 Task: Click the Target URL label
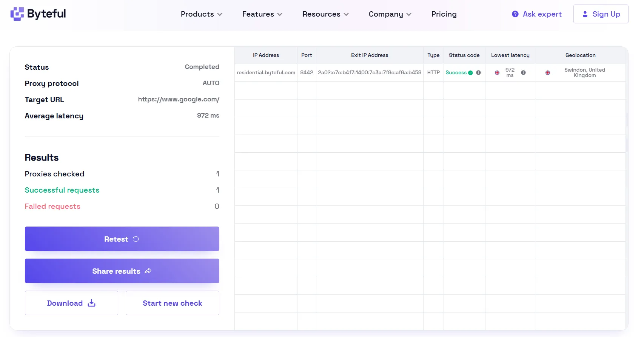(x=44, y=100)
